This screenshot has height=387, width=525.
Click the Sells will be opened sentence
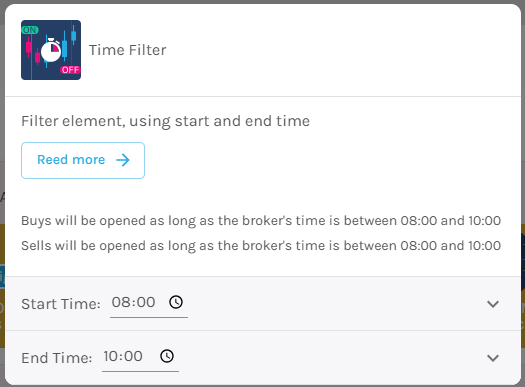261,246
